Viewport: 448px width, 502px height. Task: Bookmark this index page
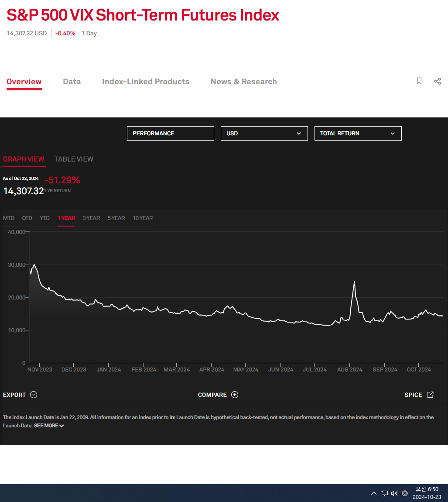(x=419, y=81)
